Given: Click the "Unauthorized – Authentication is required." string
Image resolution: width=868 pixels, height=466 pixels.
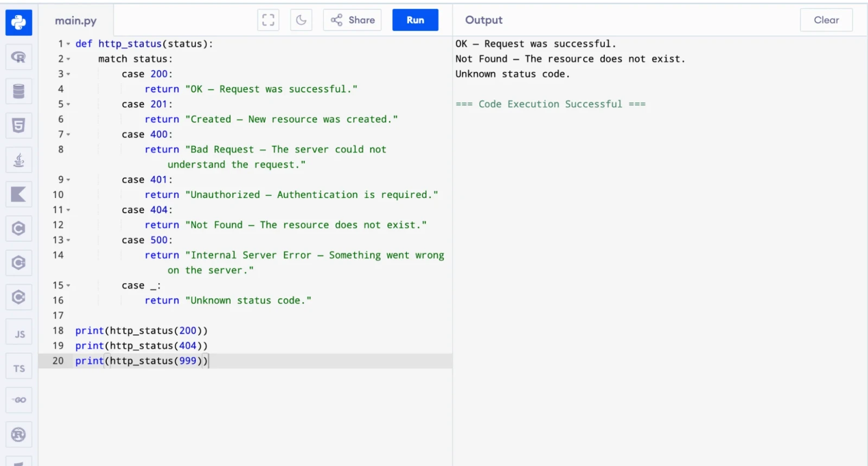Looking at the screenshot, I should click(311, 195).
